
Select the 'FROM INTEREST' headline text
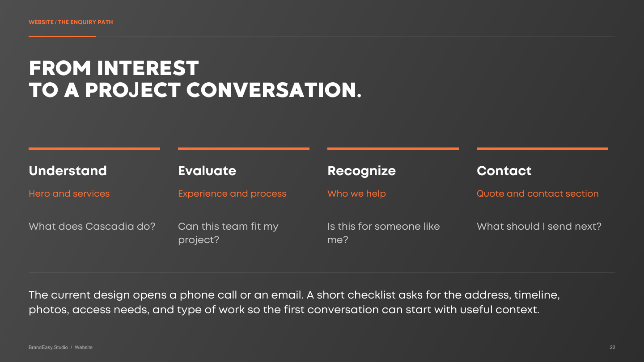pos(114,69)
